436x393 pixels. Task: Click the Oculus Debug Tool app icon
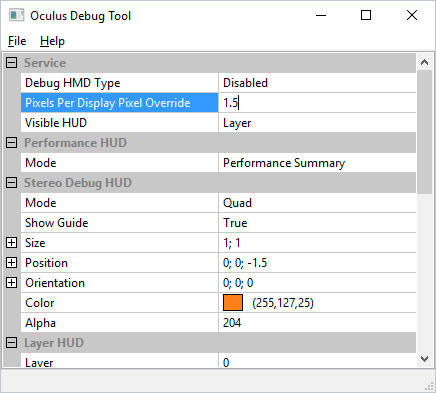[x=16, y=15]
